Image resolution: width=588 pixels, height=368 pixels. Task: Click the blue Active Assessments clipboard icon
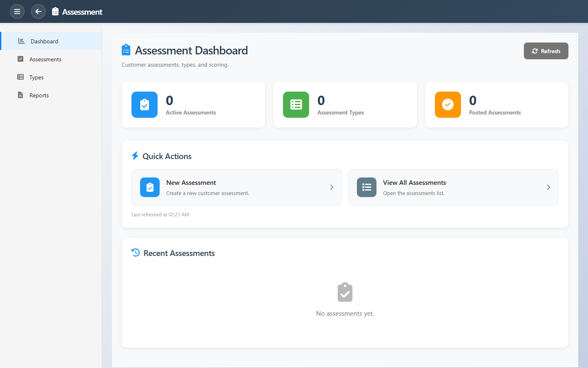(x=145, y=105)
